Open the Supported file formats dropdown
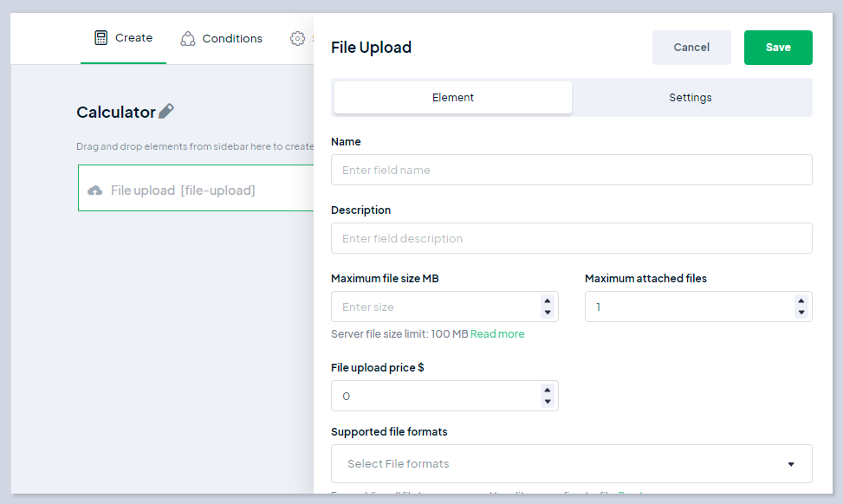Image resolution: width=843 pixels, height=504 pixels. point(571,464)
